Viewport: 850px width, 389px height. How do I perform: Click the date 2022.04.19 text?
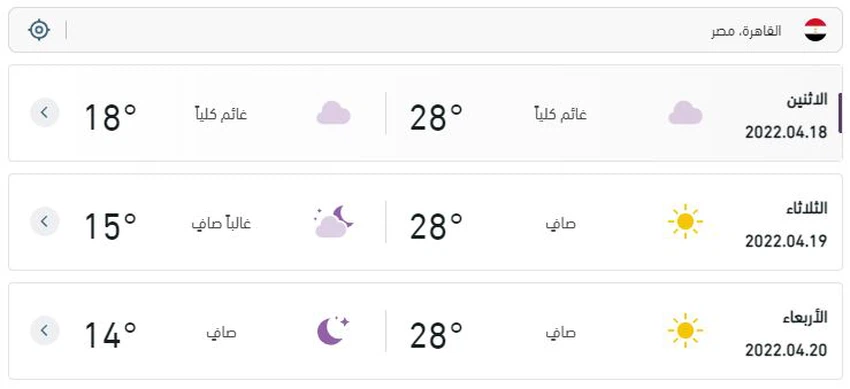pos(786,241)
